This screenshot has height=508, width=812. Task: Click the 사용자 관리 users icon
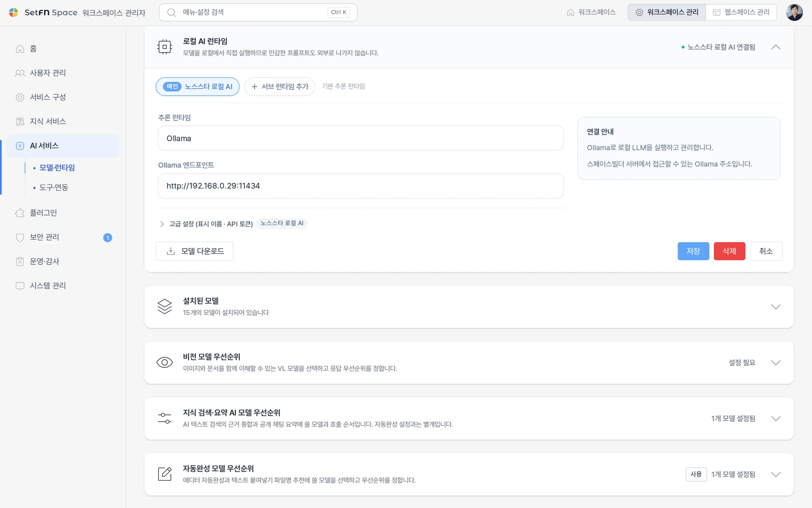click(x=20, y=73)
